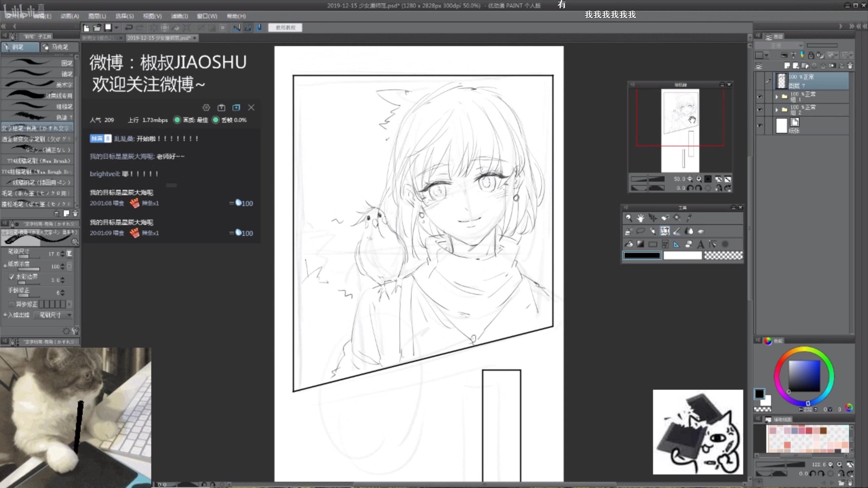Select the Text tool A icon
The width and height of the screenshot is (868, 488).
[x=701, y=244]
